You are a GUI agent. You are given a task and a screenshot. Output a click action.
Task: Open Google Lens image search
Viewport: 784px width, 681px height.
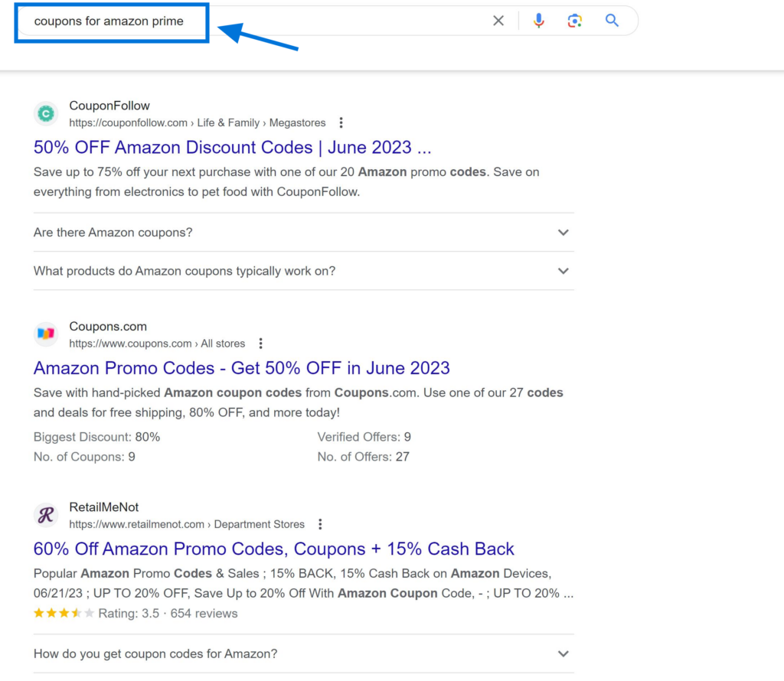[575, 21]
